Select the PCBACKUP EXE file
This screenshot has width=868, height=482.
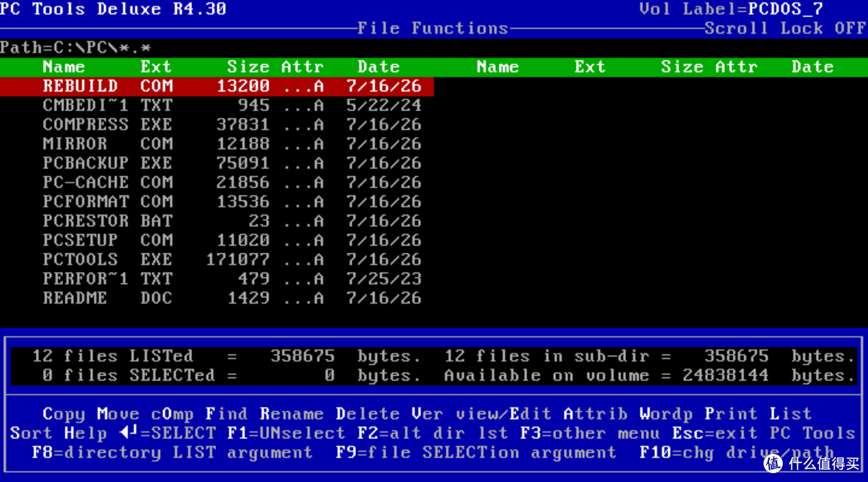(232, 164)
